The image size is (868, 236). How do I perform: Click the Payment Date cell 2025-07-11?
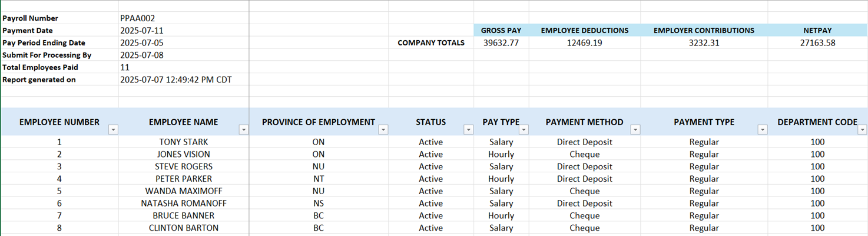[141, 31]
